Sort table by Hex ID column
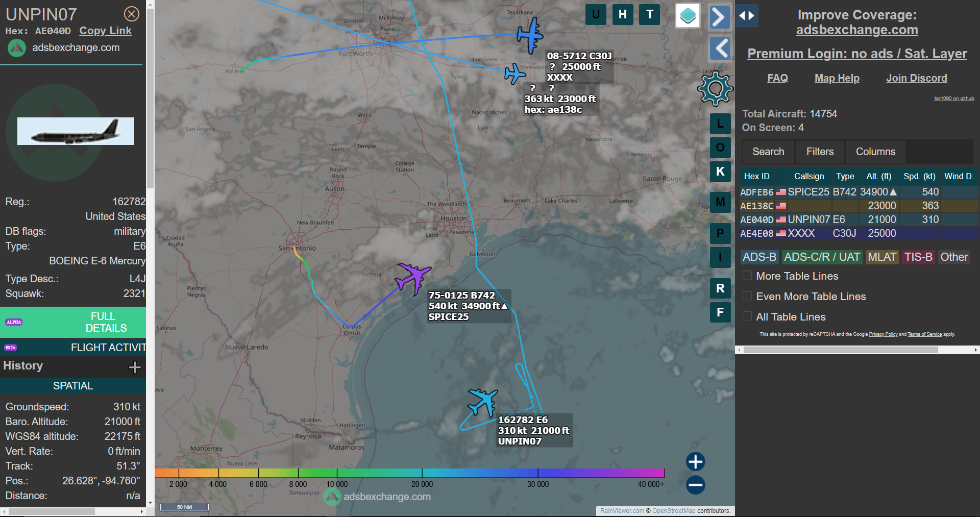The width and height of the screenshot is (980, 517). [756, 176]
